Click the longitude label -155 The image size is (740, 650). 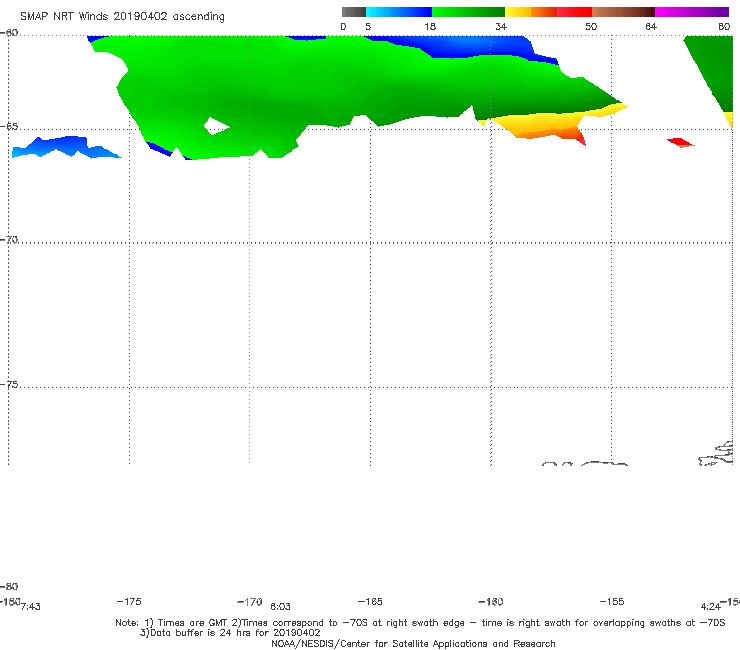click(612, 601)
